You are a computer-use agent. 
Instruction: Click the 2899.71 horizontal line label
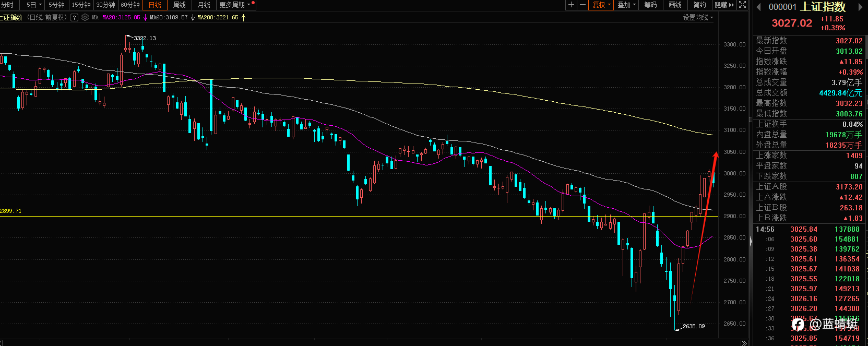pyautogui.click(x=11, y=211)
